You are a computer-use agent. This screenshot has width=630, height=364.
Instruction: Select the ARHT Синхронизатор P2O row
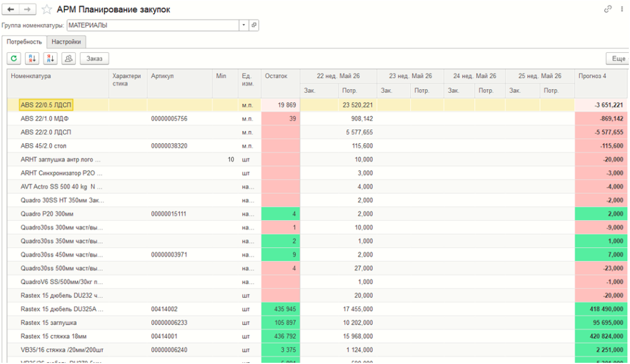click(317, 173)
